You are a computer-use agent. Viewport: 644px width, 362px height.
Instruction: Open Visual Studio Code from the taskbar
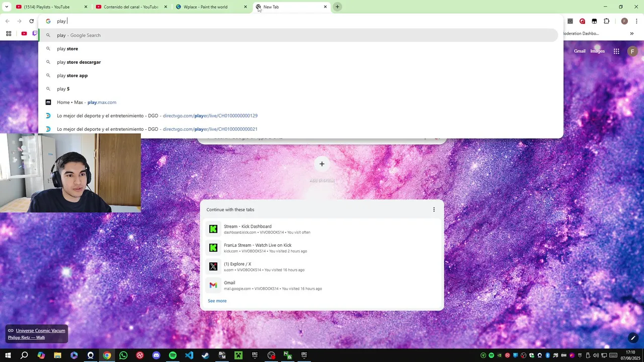189,355
